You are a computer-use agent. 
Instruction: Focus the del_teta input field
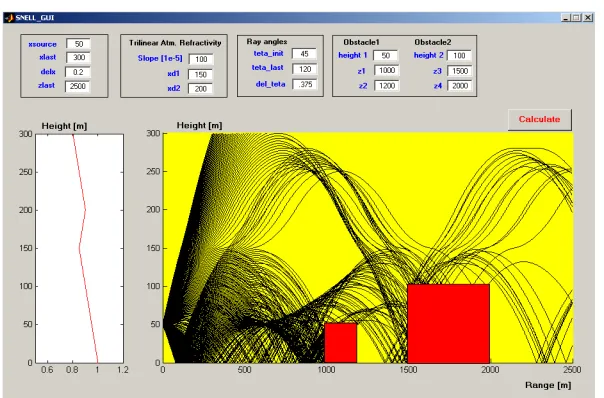tap(304, 84)
